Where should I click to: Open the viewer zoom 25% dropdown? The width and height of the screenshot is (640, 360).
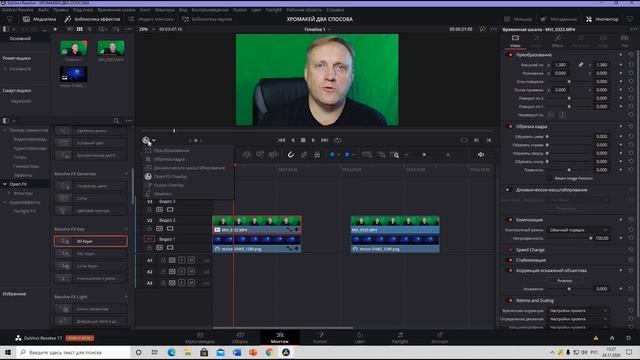(146, 29)
